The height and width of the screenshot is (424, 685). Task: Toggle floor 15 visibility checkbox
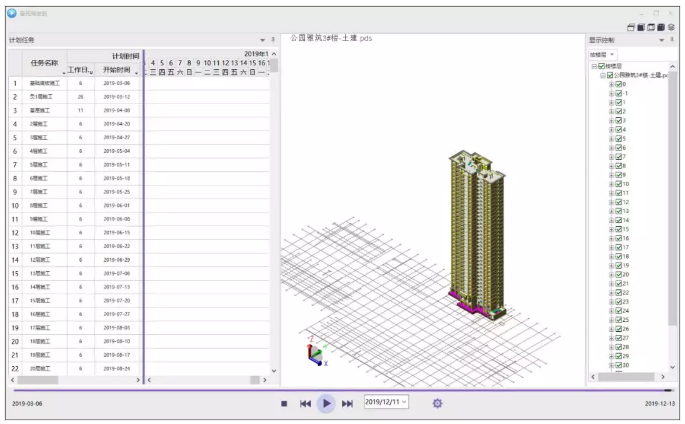[x=618, y=229]
